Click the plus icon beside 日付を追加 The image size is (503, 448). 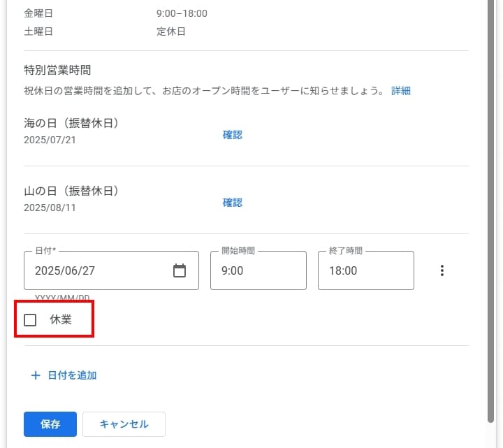[x=36, y=375]
